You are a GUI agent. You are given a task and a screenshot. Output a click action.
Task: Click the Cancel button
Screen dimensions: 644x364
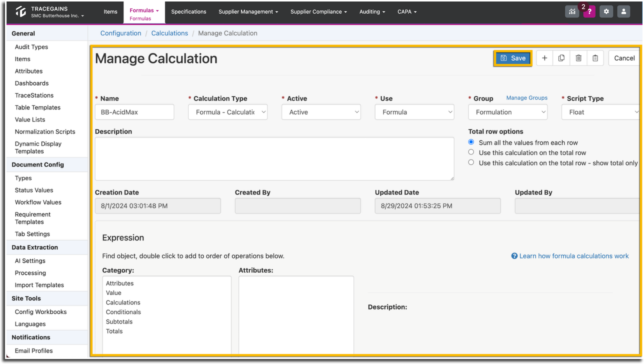tap(624, 58)
